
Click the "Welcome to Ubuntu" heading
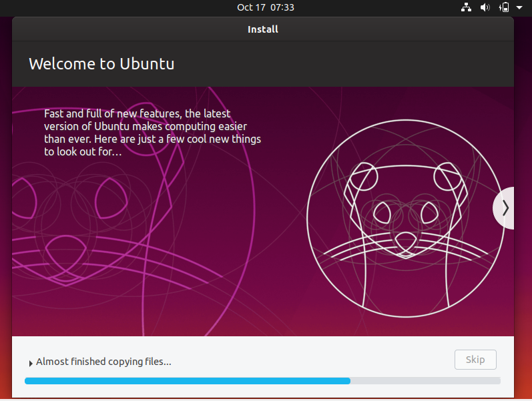tap(101, 64)
